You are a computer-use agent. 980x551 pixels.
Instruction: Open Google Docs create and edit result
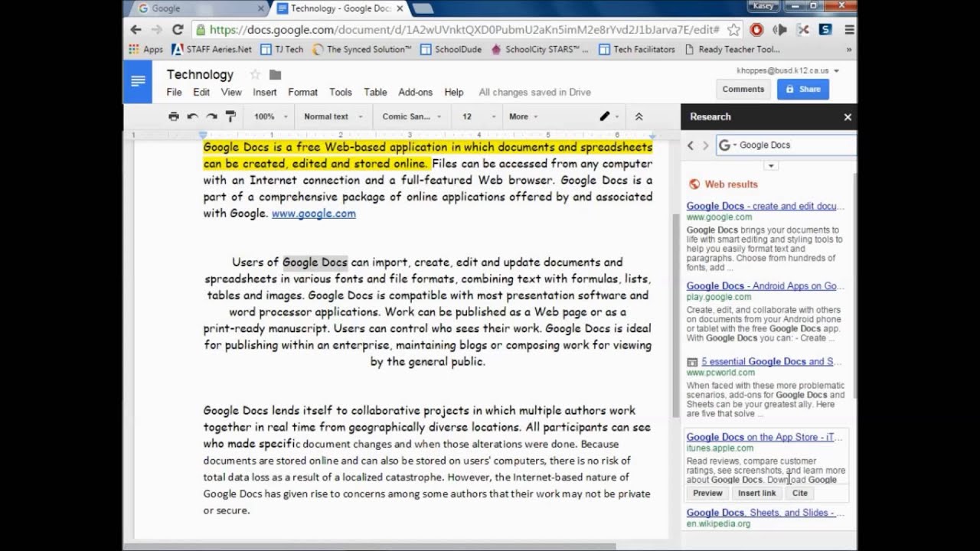coord(766,206)
